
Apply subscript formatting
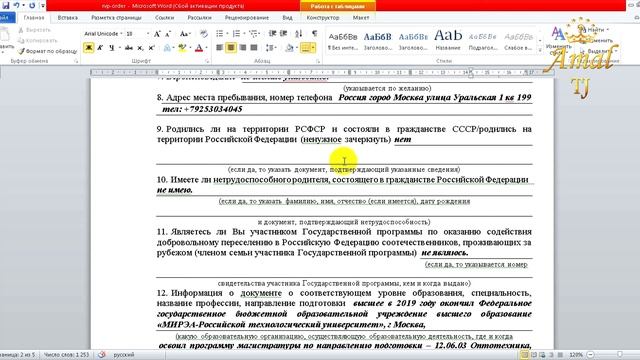click(140, 48)
